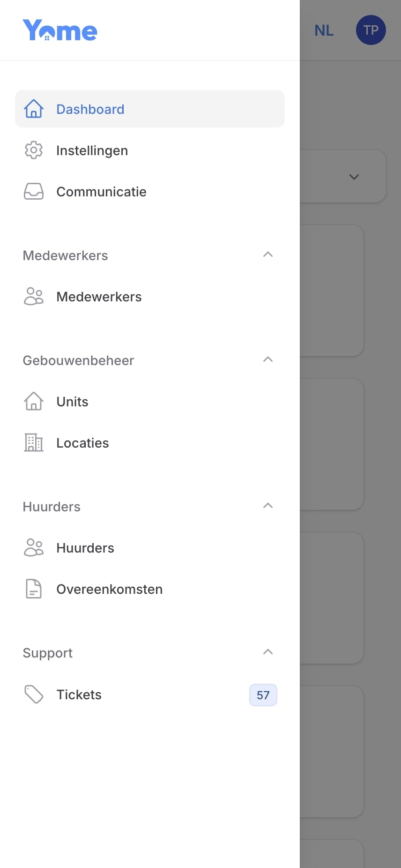This screenshot has height=868, width=401.
Task: Open Overeenkomsten from the sidebar
Action: 109,589
